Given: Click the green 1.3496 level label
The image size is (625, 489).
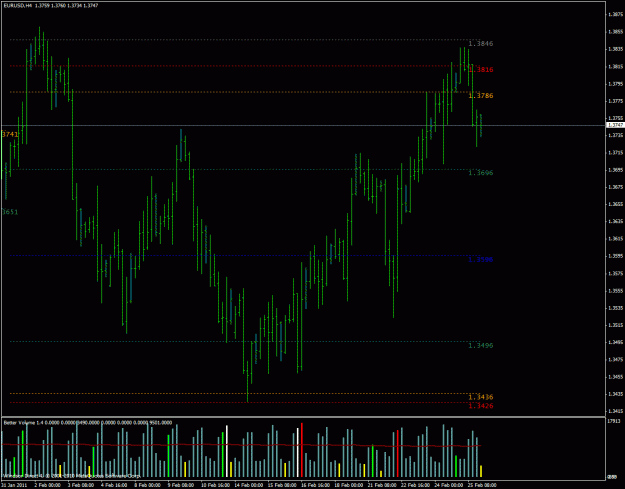Looking at the screenshot, I should [x=481, y=345].
